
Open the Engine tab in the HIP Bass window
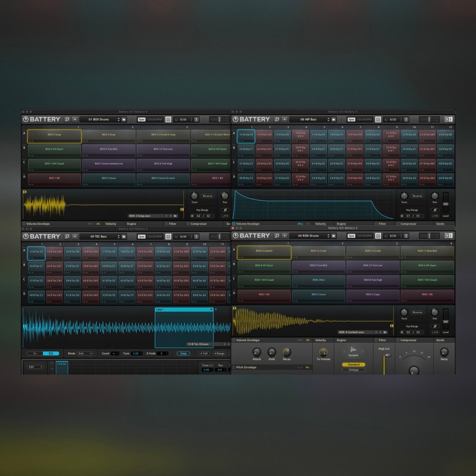tap(341, 224)
